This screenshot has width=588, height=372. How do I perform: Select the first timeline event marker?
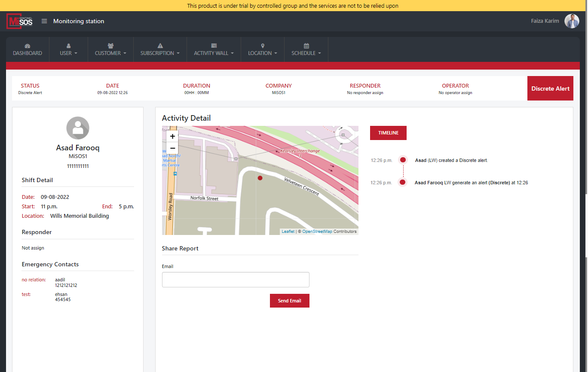403,160
